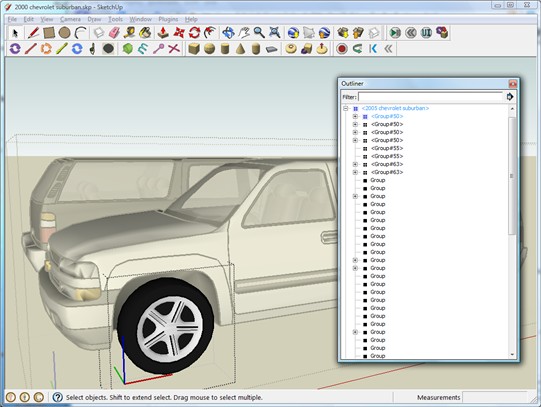This screenshot has width=541, height=407.
Task: Start the SketchyPhysics play/pause simulation button
Action: click(x=395, y=33)
